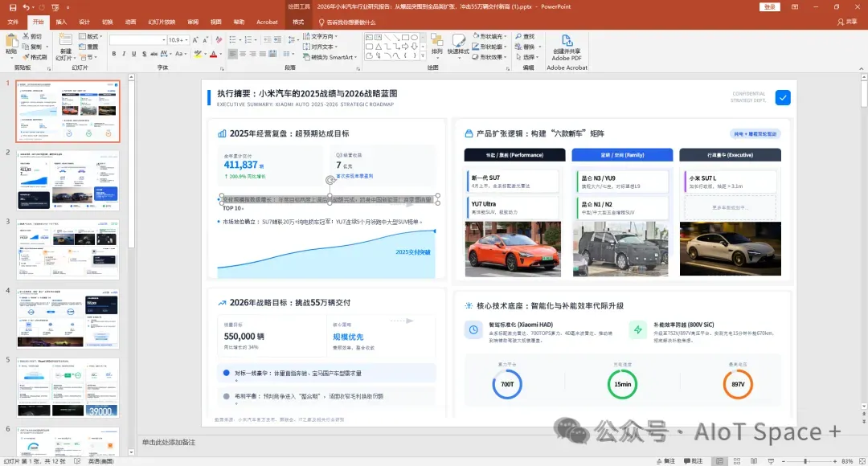Click Tell me what you want search

click(x=348, y=22)
